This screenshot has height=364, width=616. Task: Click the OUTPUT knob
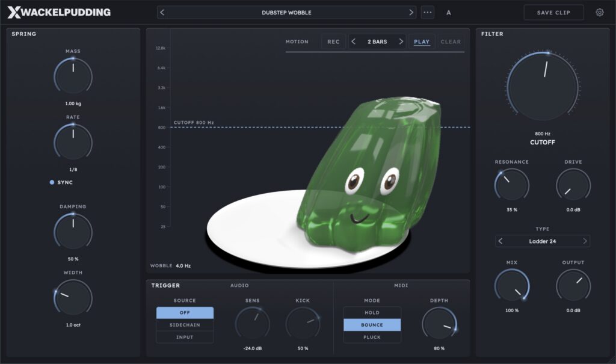tap(573, 286)
